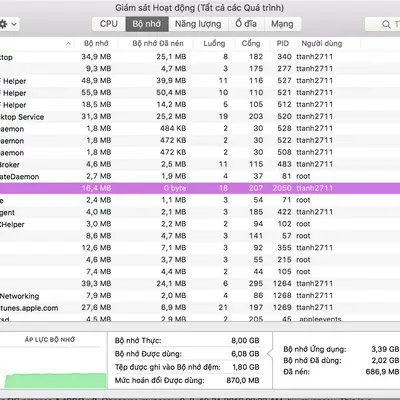The height and width of the screenshot is (400, 400).
Task: Select the Broker row with PID 483
Action: tap(200, 164)
